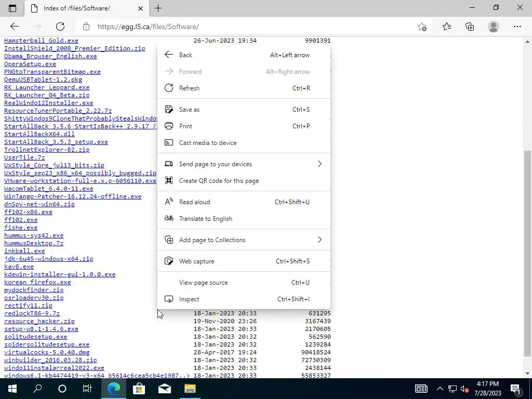Click file size 9901391 text

(x=317, y=41)
